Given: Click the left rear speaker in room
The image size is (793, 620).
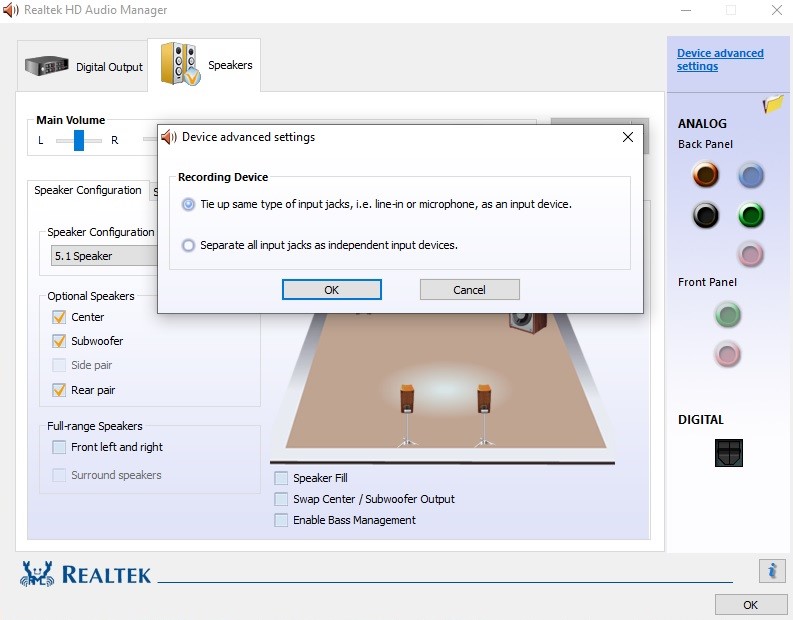Looking at the screenshot, I should 407,415.
